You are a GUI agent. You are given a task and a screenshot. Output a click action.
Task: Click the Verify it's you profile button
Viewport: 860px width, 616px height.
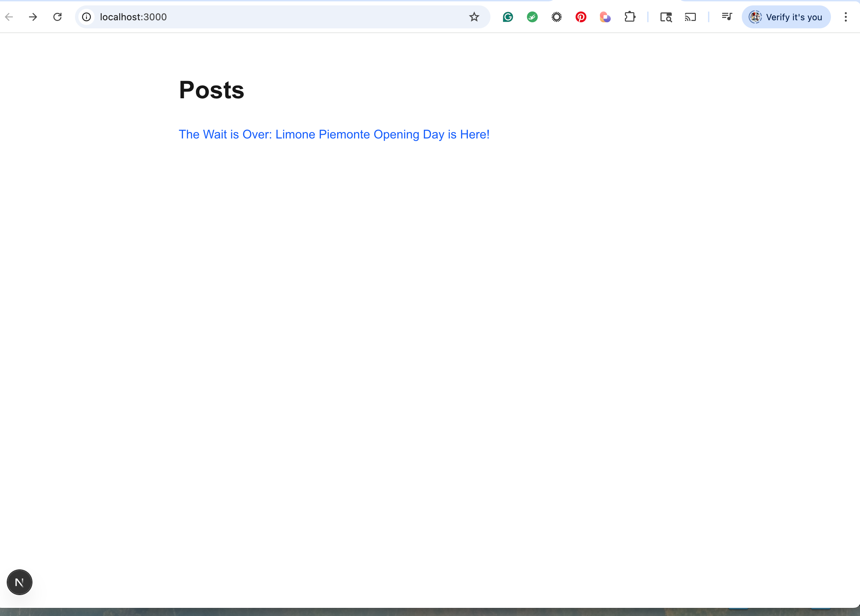coord(786,17)
